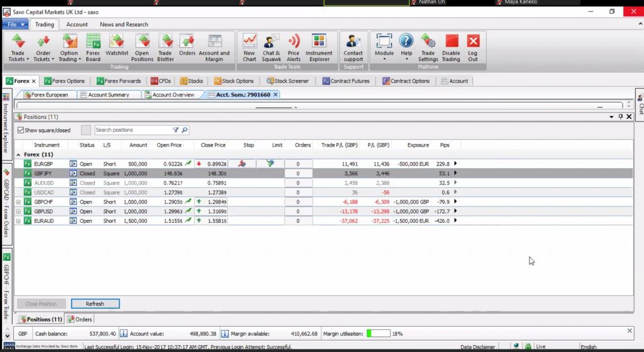Click the info icon beside Account value
644x352 pixels.
click(x=225, y=334)
